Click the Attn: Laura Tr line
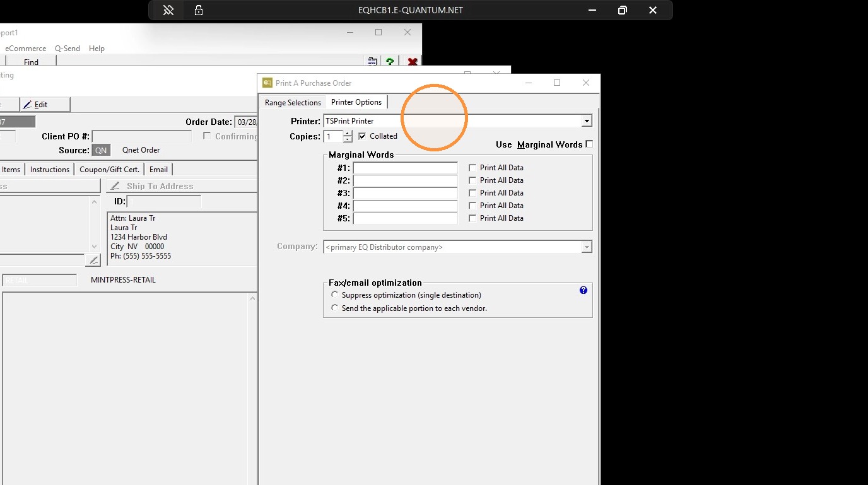The width and height of the screenshot is (868, 485). pyautogui.click(x=133, y=218)
